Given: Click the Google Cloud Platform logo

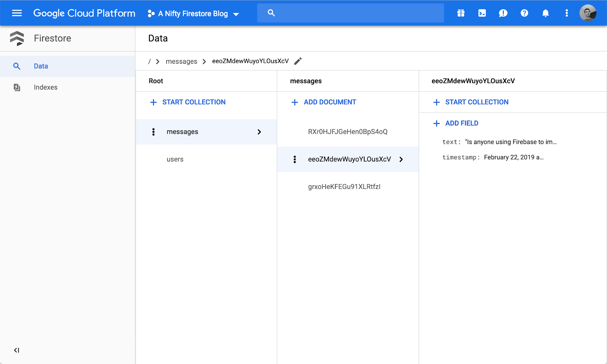Looking at the screenshot, I should (x=84, y=13).
